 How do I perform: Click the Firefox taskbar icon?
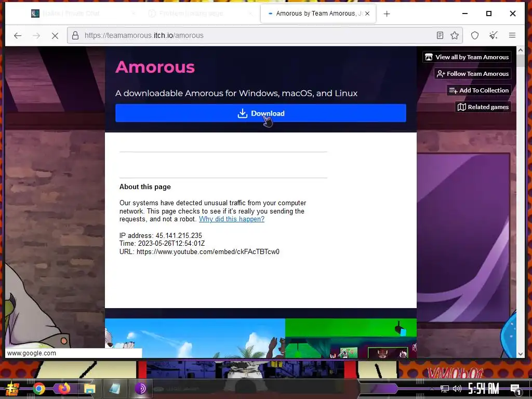point(64,388)
